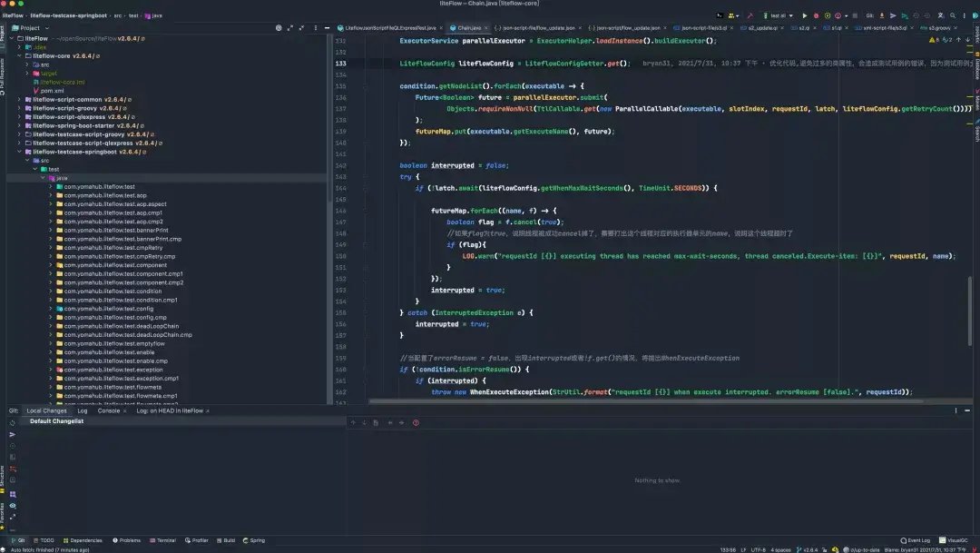Screen dimensions: 980x553
Task: Click line number 133 in gutter
Action: tap(340, 64)
